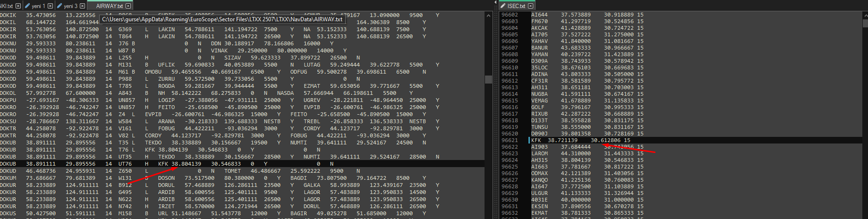The image size is (868, 219).
Task: Click the L255 airway in the DOKOD row
Action: (x=125, y=58)
